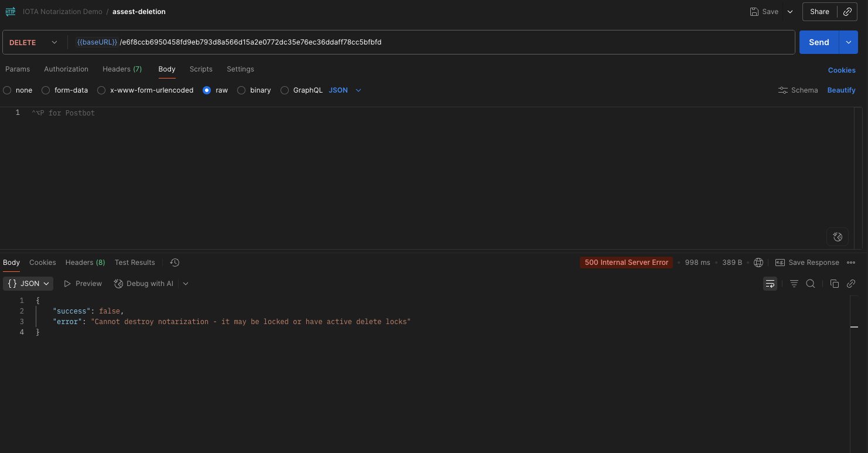Choose GraphQL as the body type
The image size is (868, 453).
285,90
